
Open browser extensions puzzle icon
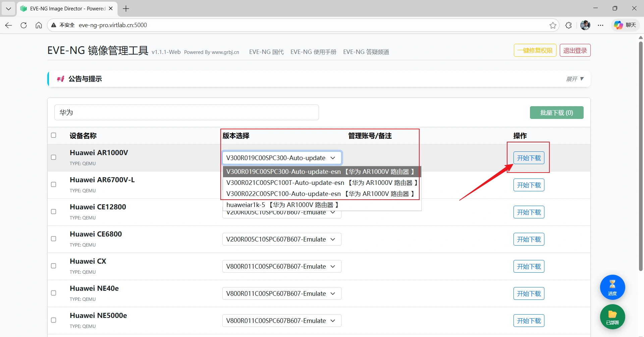tap(569, 25)
